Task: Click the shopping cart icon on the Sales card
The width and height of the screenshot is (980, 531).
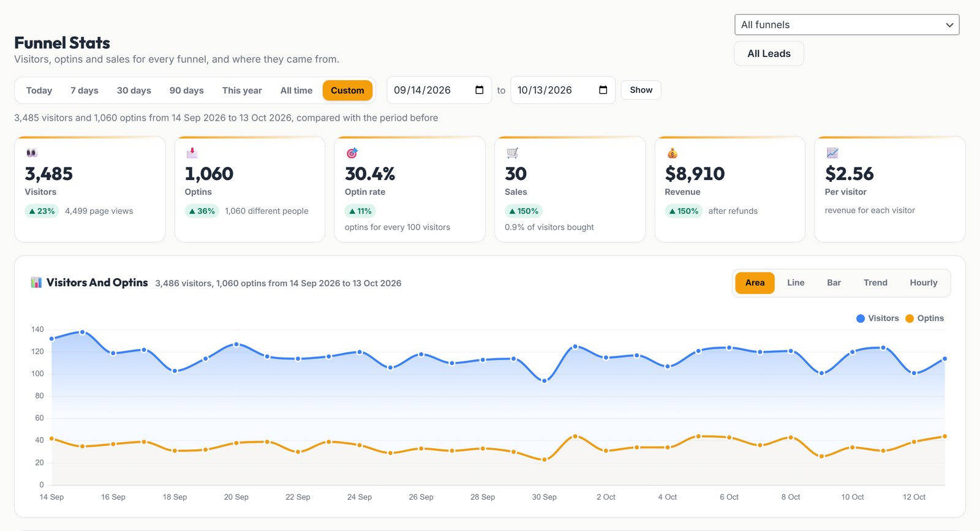Action: point(512,153)
